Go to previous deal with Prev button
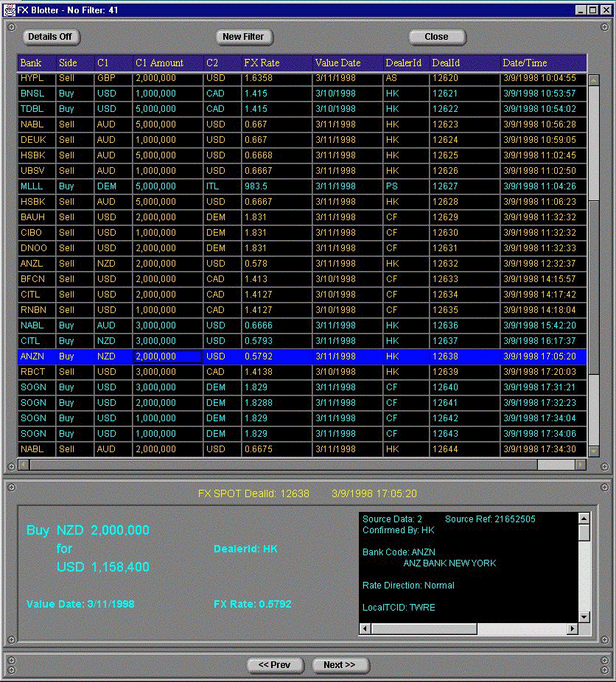The width and height of the screenshot is (616, 682). tap(274, 665)
